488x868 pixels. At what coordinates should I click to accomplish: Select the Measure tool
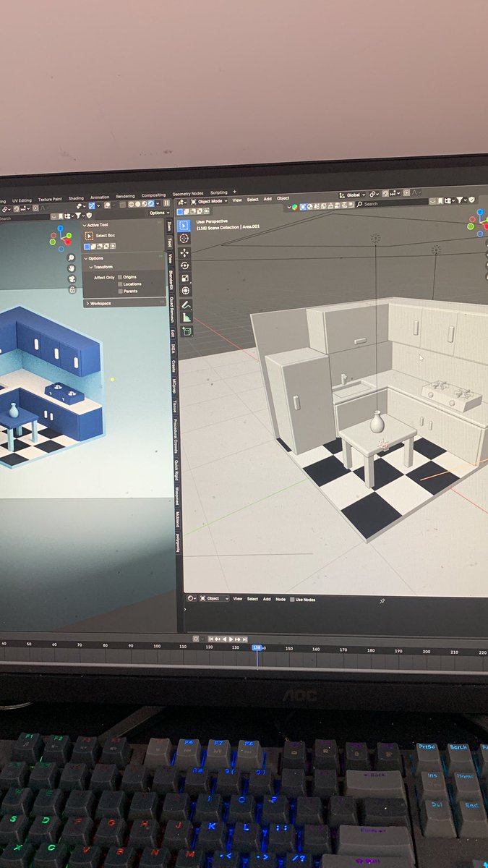tap(186, 318)
